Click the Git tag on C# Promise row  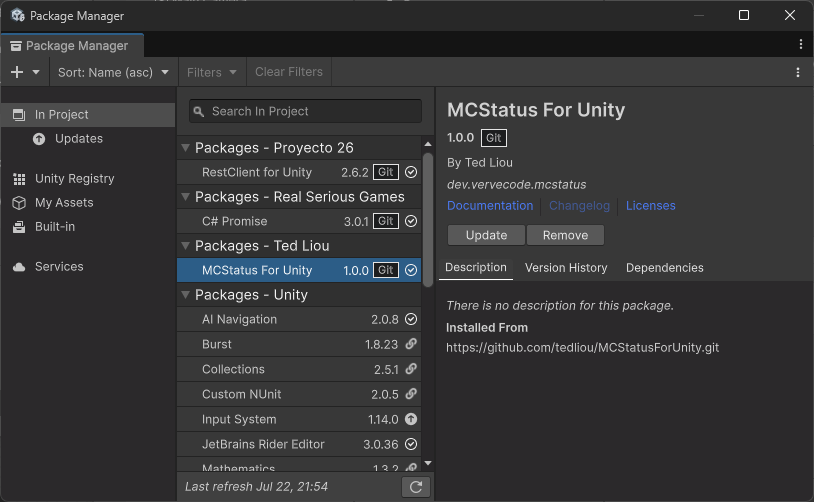[386, 221]
